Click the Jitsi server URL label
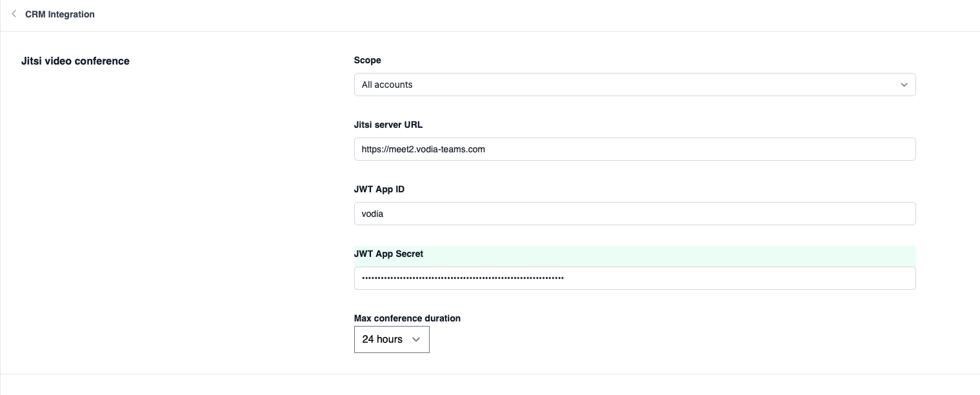Image resolution: width=980 pixels, height=395 pixels. tap(388, 125)
